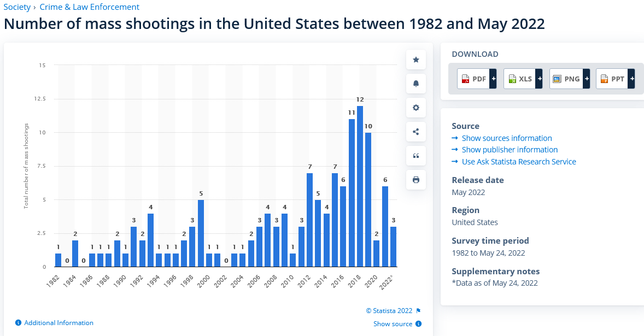Go to Society breadcrumb

[17, 7]
